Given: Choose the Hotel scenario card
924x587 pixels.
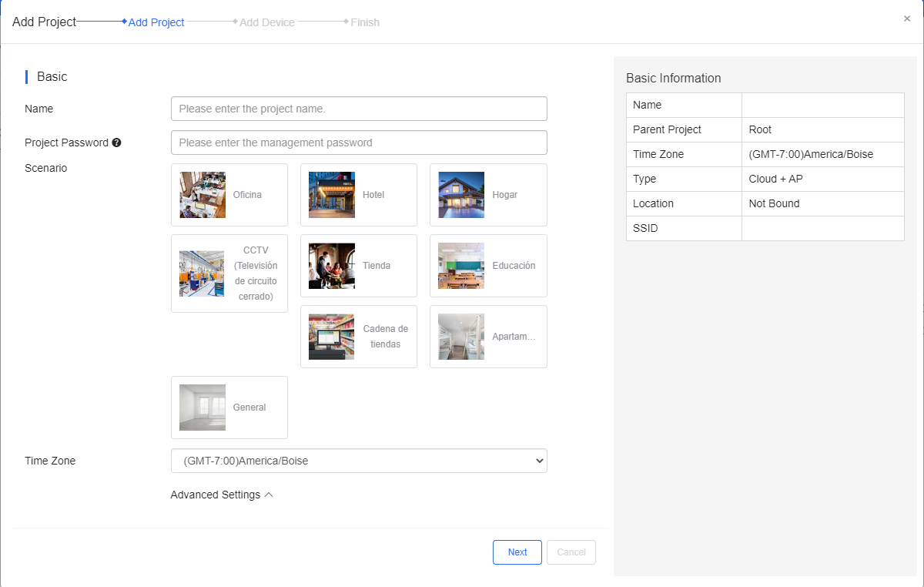Looking at the screenshot, I should [359, 195].
